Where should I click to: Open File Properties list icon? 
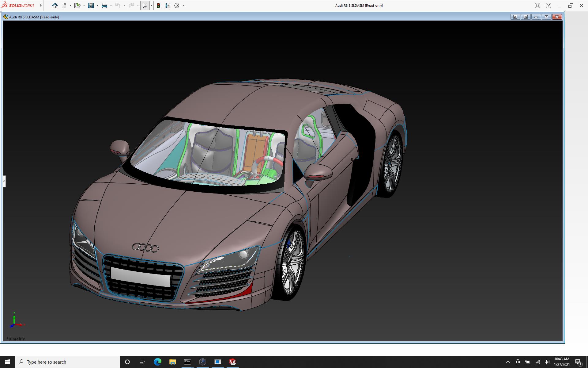[168, 6]
